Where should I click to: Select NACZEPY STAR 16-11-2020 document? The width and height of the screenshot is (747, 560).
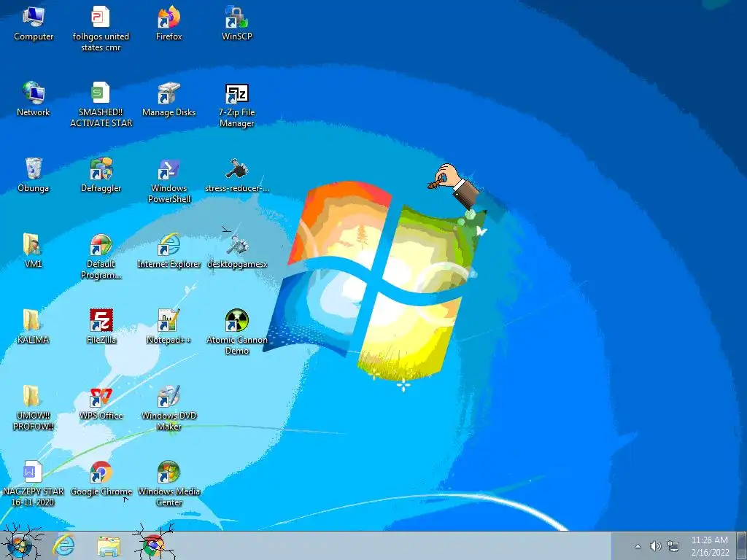click(34, 483)
